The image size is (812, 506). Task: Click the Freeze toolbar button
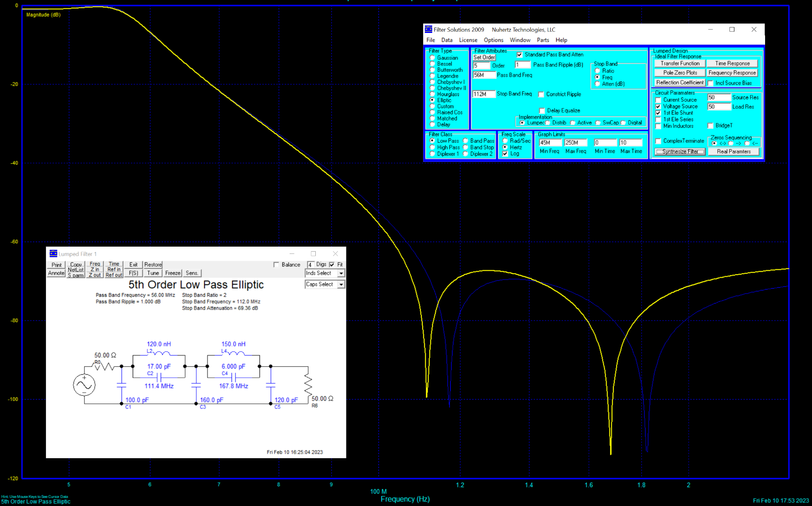pos(173,273)
